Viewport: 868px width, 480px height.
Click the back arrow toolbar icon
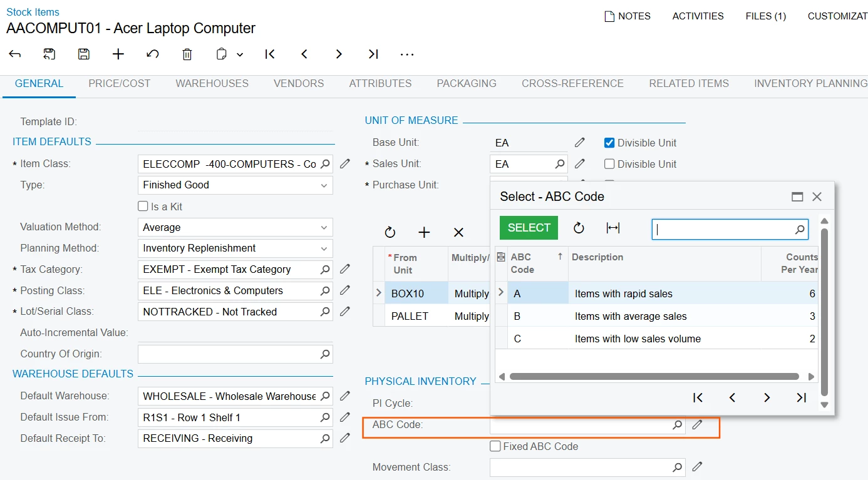[15, 54]
